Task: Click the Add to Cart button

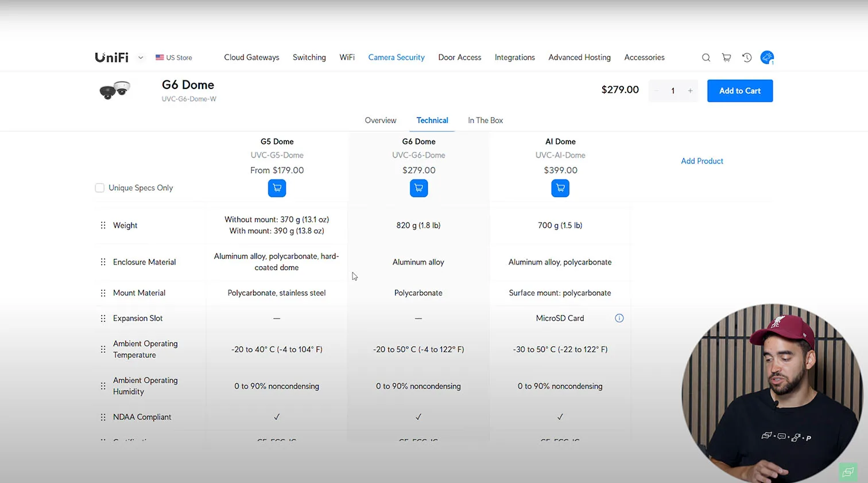Action: coord(740,91)
